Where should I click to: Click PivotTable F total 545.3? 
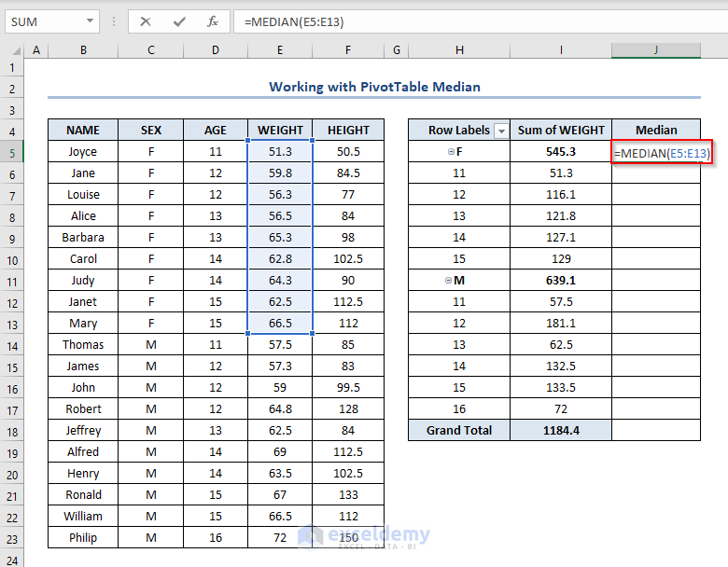(561, 152)
